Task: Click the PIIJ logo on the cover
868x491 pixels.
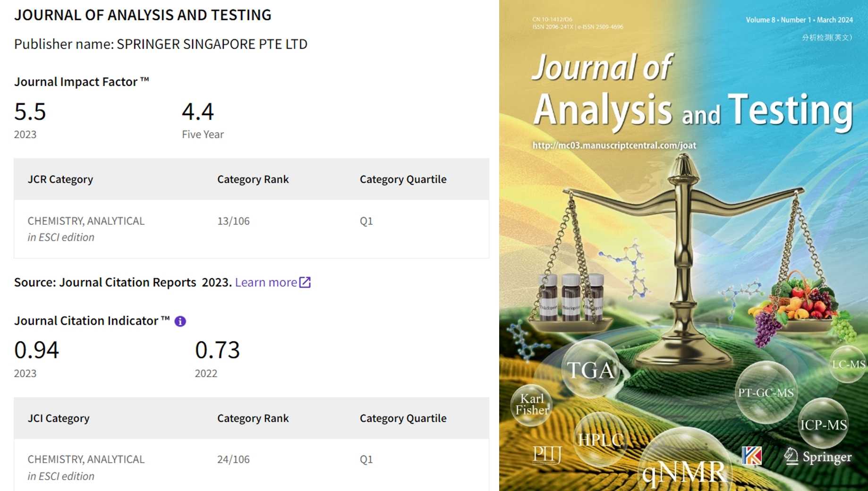Action: tap(547, 455)
